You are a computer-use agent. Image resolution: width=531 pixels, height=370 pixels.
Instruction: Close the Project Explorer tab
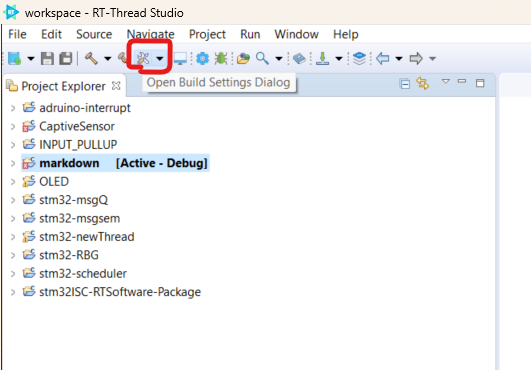tap(116, 86)
